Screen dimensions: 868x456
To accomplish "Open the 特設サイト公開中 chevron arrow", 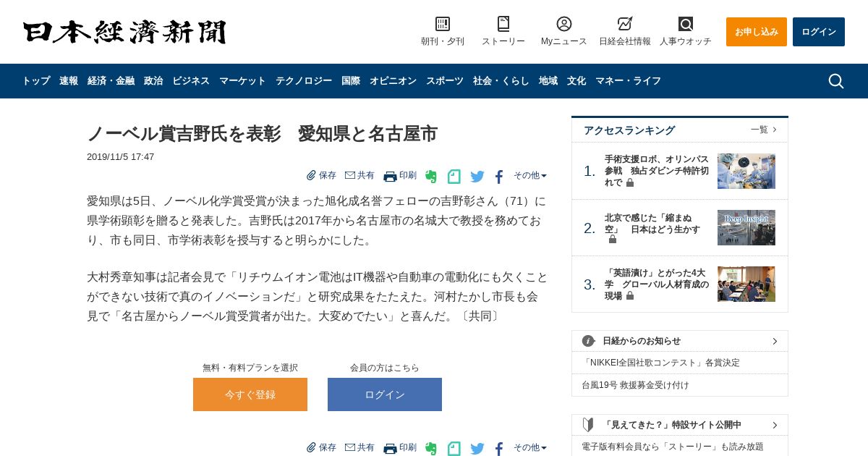I will click(x=775, y=425).
